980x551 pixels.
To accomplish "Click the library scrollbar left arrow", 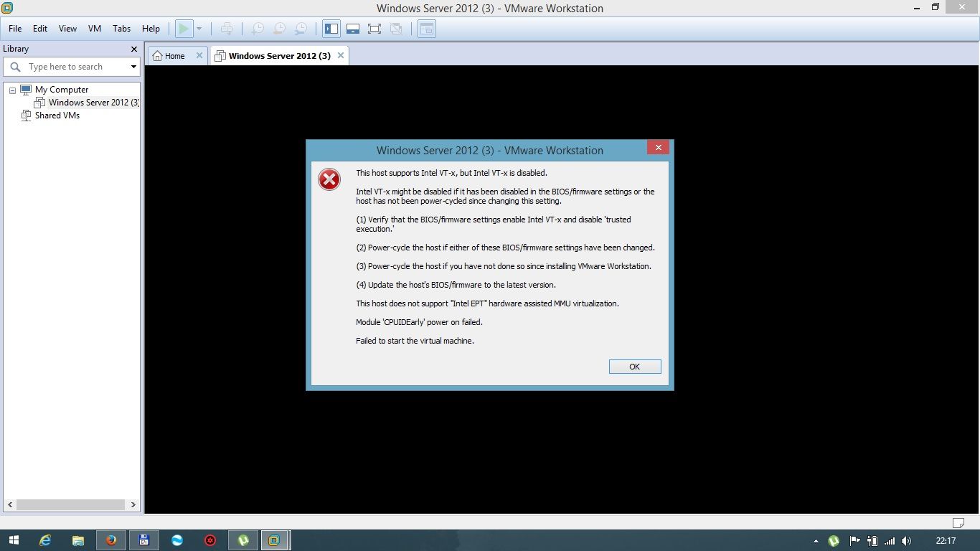I will (x=9, y=505).
